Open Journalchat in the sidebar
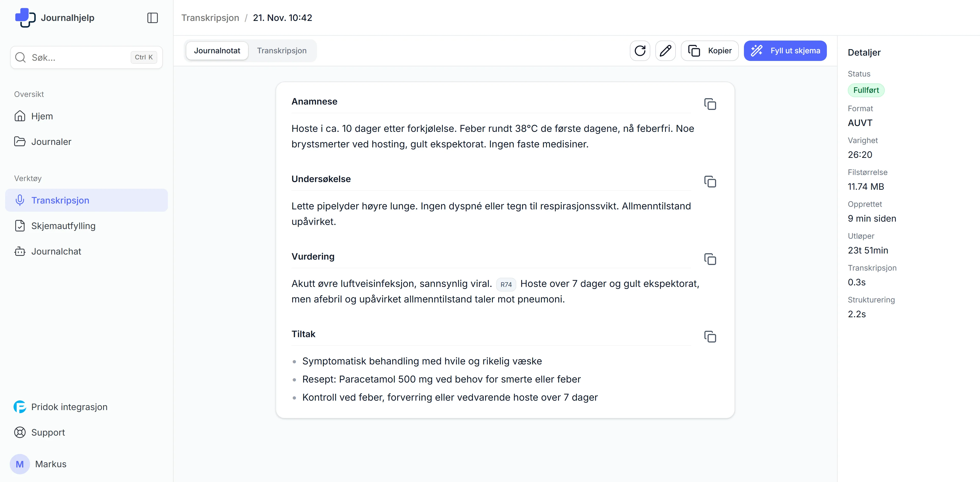The height and width of the screenshot is (482, 980). tap(56, 251)
